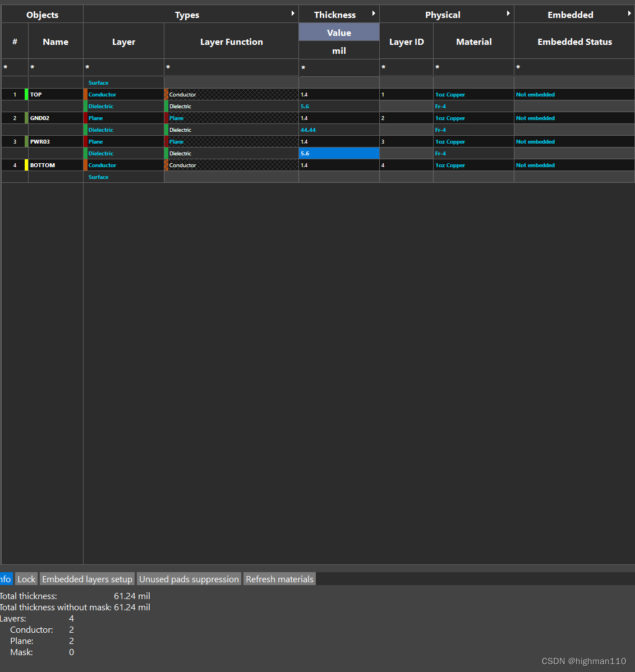Expand the Embedded column group arrow
This screenshot has height=672, width=635.
pyautogui.click(x=629, y=13)
